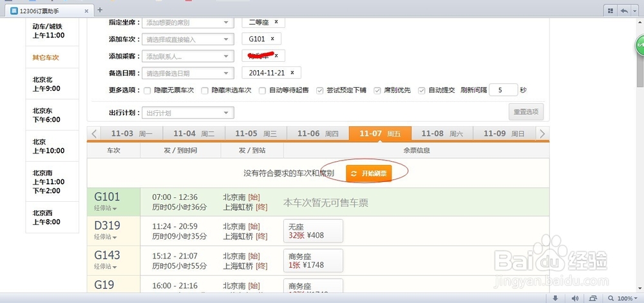Select the 11-03 周一 date tab

132,133
